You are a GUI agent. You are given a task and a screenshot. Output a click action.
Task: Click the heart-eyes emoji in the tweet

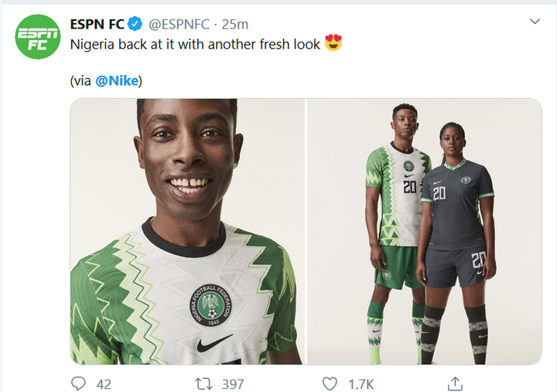[x=333, y=44]
